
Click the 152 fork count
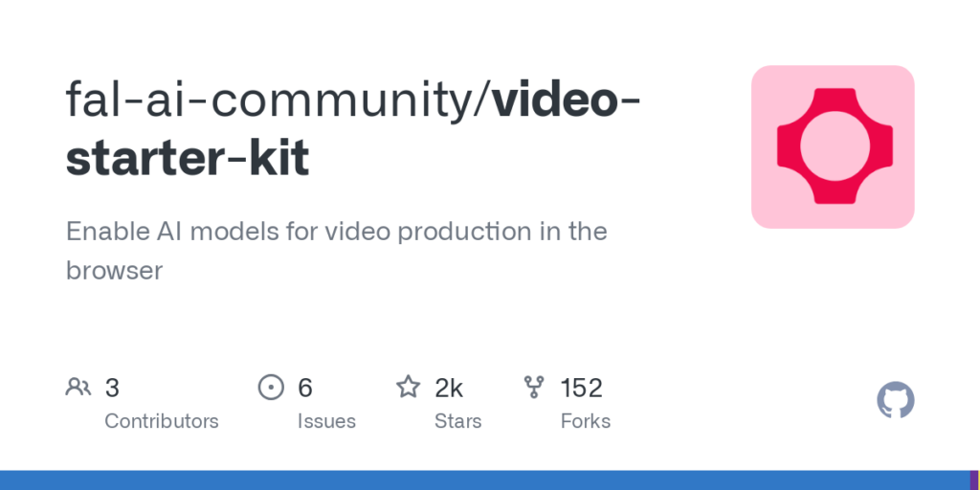[581, 388]
